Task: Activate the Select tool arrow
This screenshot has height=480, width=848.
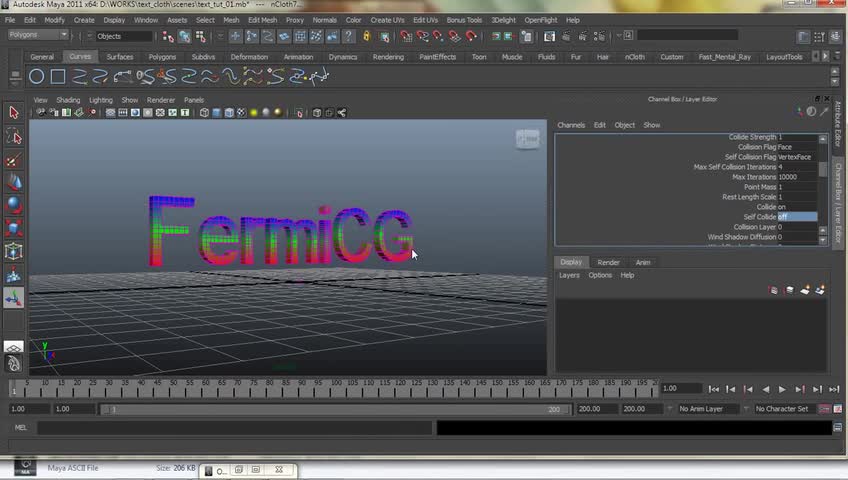Action: [14, 113]
